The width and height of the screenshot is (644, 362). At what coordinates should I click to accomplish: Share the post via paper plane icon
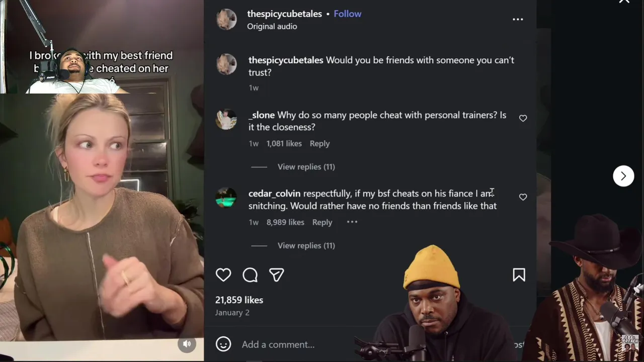point(277,275)
